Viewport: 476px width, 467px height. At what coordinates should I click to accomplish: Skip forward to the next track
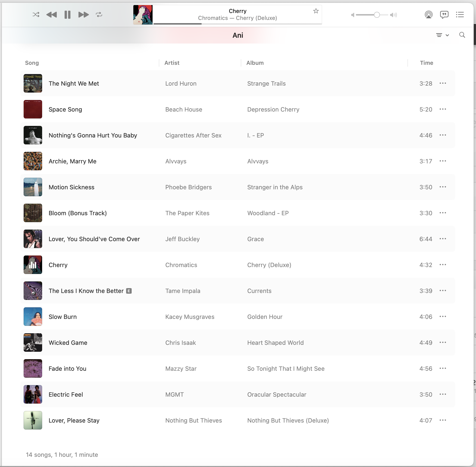[x=83, y=15]
